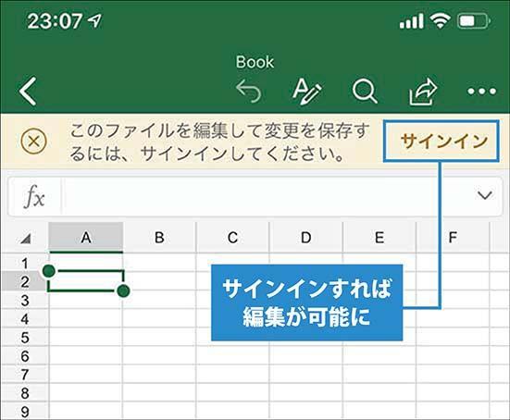Tap the fx function icon
The image size is (510, 420).
tap(34, 196)
